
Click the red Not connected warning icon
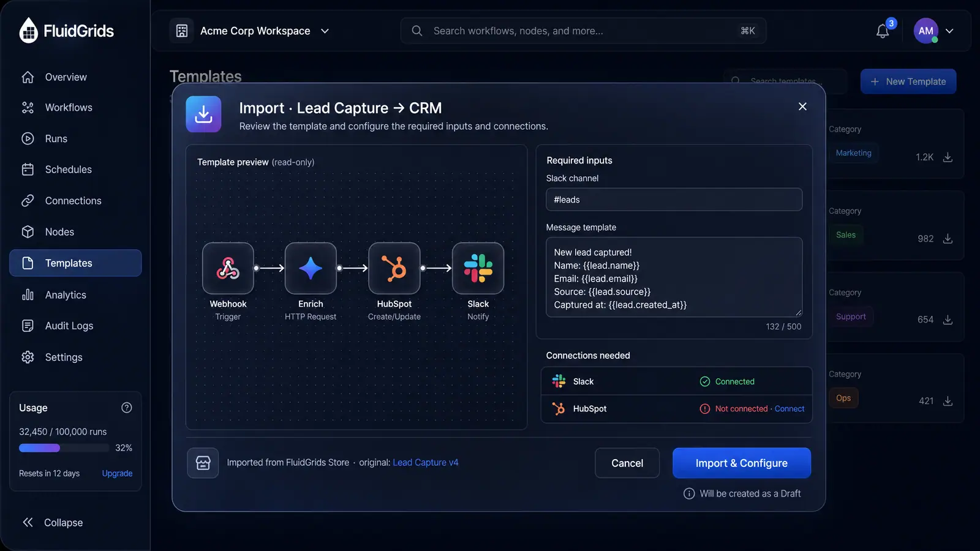point(705,409)
